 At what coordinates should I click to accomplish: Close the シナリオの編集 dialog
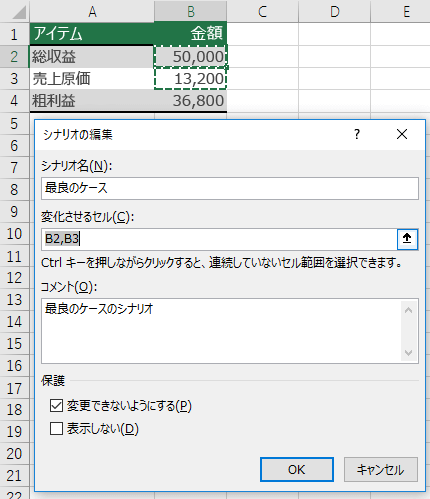point(402,134)
